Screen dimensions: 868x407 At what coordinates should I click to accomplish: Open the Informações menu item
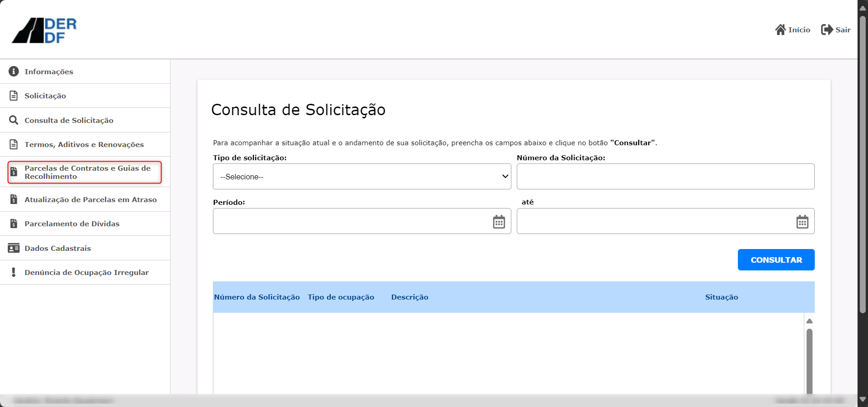(85, 71)
